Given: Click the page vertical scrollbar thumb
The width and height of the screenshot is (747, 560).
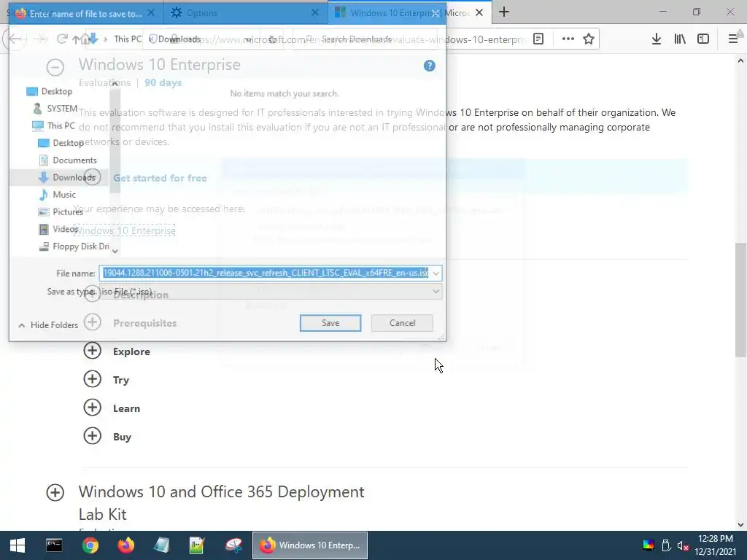Looking at the screenshot, I should click(740, 300).
